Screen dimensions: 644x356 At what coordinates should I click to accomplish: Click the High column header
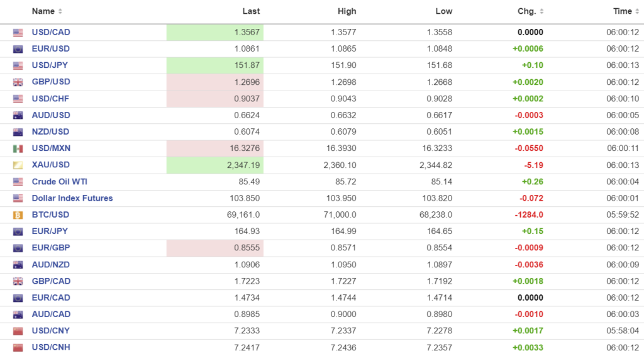347,11
